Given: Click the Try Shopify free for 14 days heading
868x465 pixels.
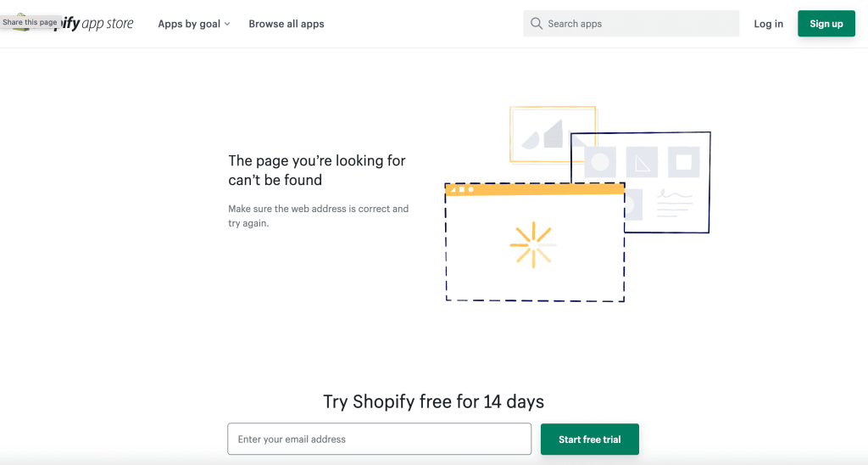Looking at the screenshot, I should click(433, 401).
